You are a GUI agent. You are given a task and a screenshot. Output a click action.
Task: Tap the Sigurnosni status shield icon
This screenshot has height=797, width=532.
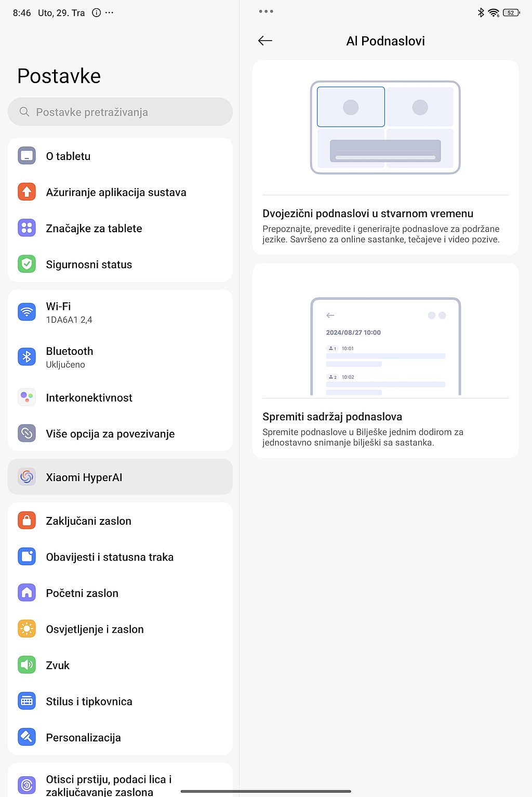click(26, 264)
